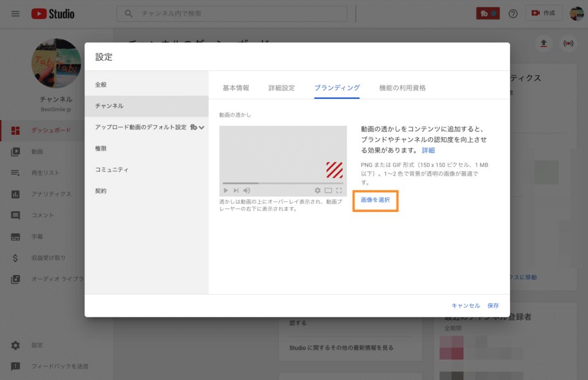Open the help question mark icon
Viewport: 588px width, 380px height.
pyautogui.click(x=513, y=14)
